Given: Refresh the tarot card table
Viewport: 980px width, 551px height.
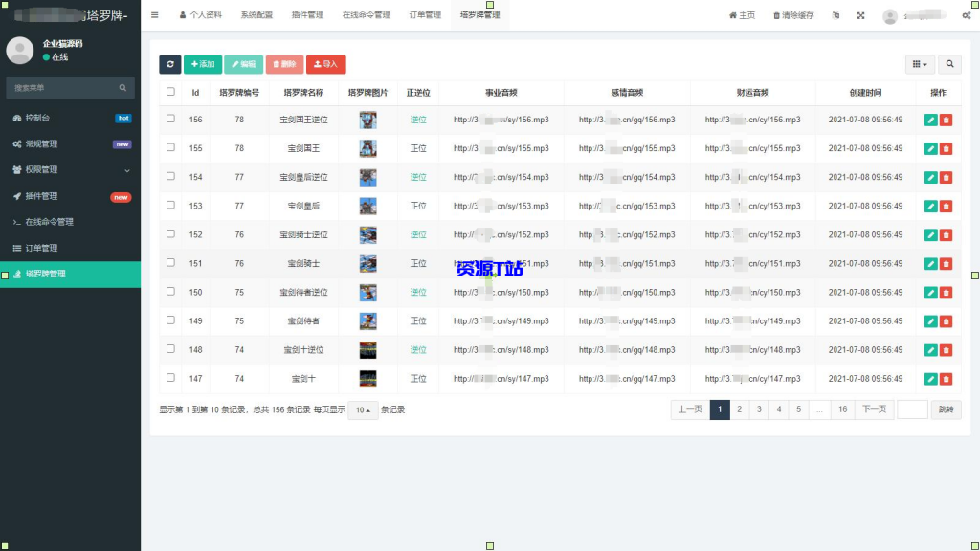Looking at the screenshot, I should pyautogui.click(x=172, y=64).
